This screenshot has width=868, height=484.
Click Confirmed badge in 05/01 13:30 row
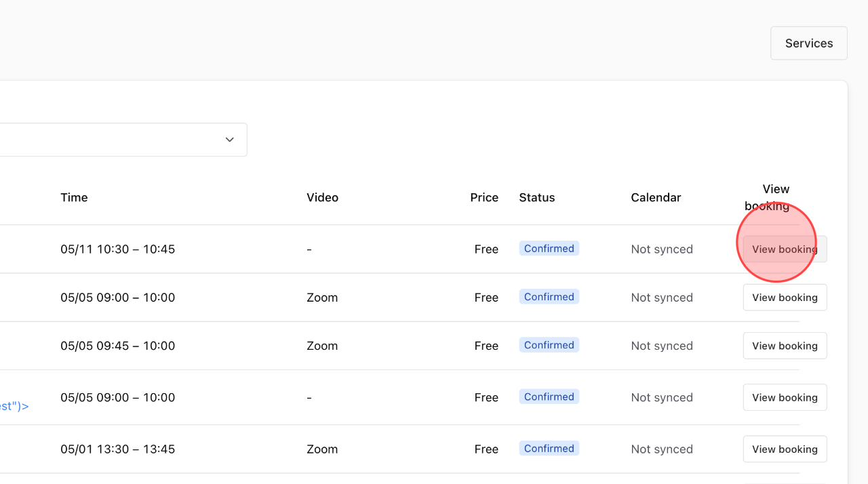click(549, 448)
